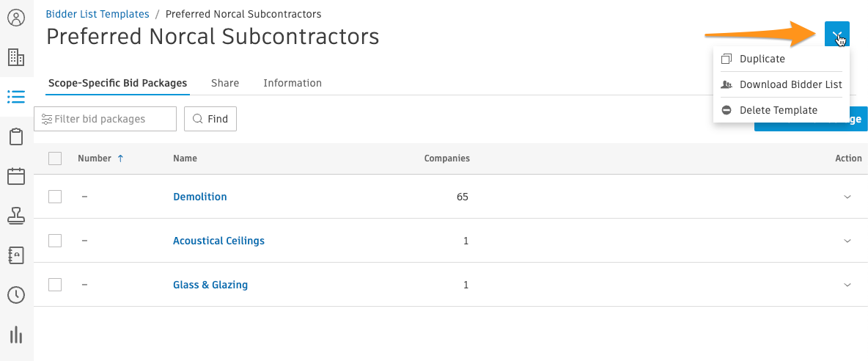868x361 pixels.
Task: Check the Demolition row checkbox
Action: click(x=55, y=197)
